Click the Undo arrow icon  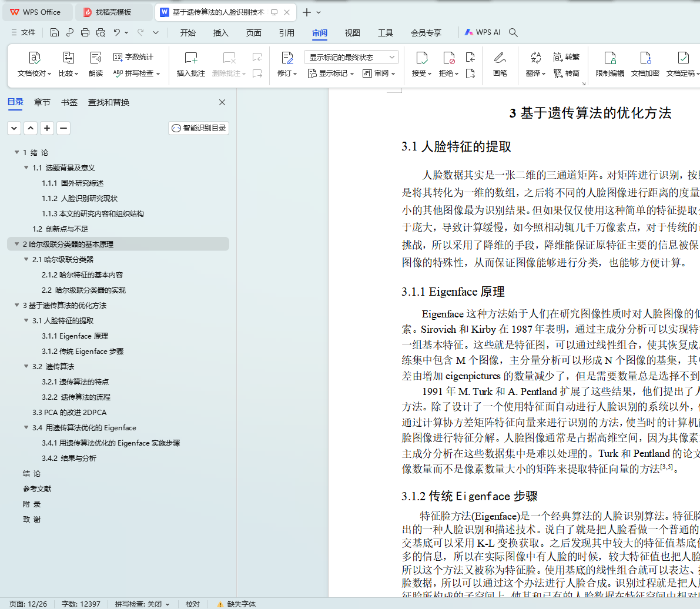point(116,32)
